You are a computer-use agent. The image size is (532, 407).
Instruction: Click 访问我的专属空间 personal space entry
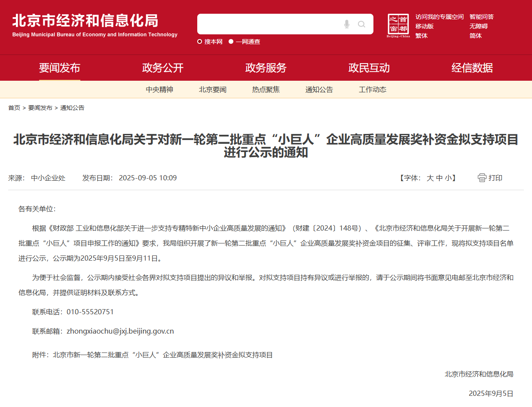pyautogui.click(x=439, y=16)
